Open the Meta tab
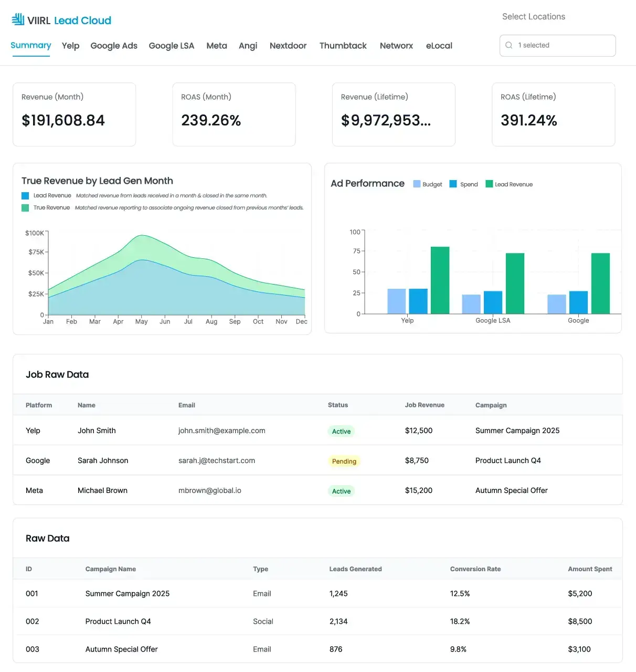 click(216, 46)
